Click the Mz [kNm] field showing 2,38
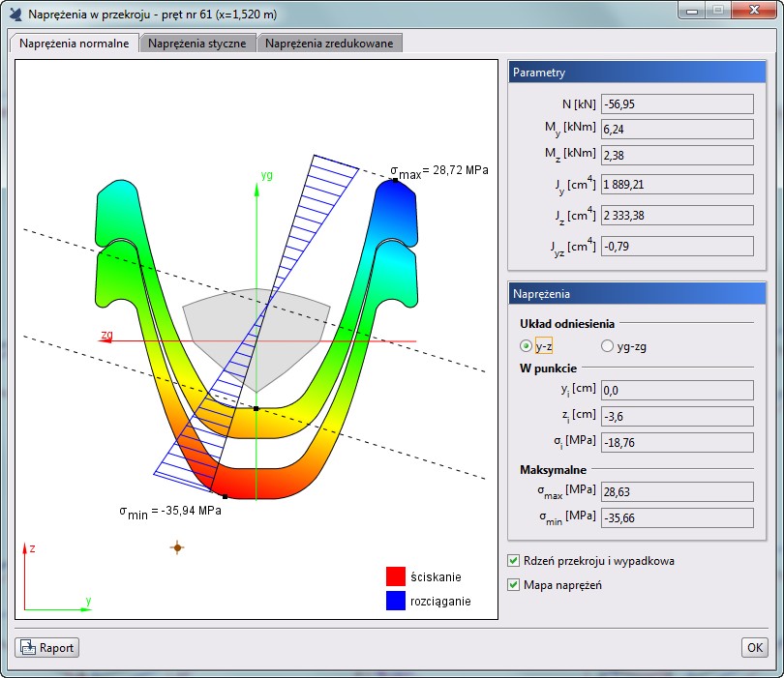 click(x=677, y=156)
